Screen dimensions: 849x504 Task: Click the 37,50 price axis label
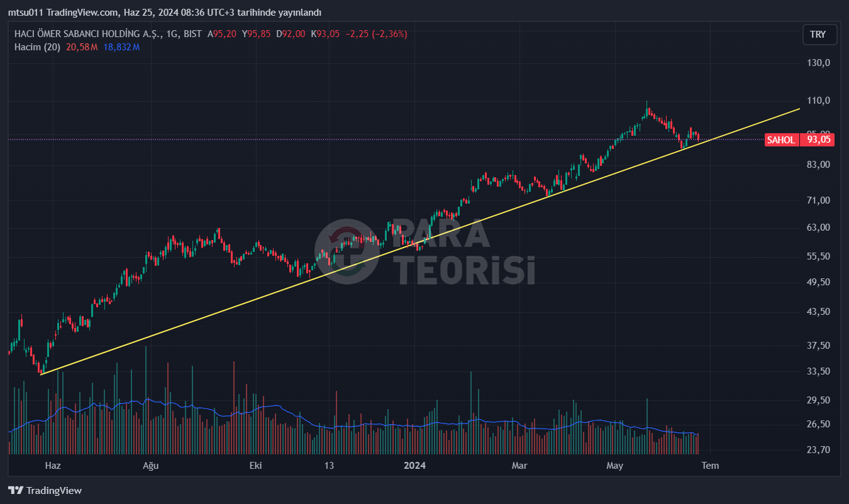point(819,346)
